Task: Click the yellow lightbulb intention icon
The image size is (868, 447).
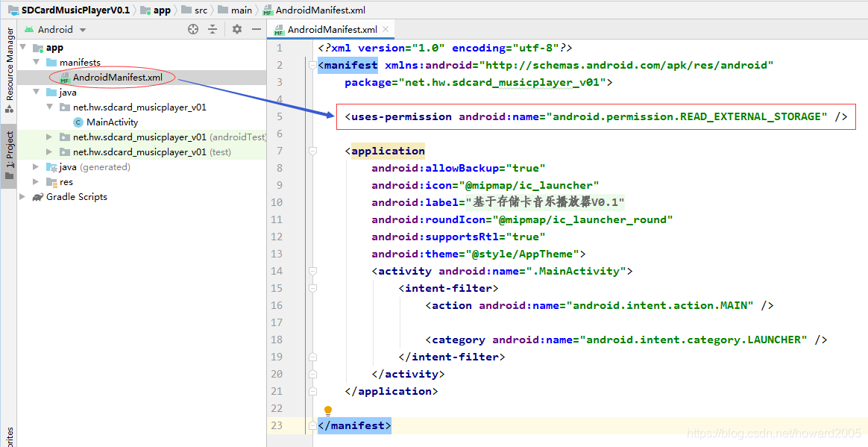Action: tap(327, 410)
